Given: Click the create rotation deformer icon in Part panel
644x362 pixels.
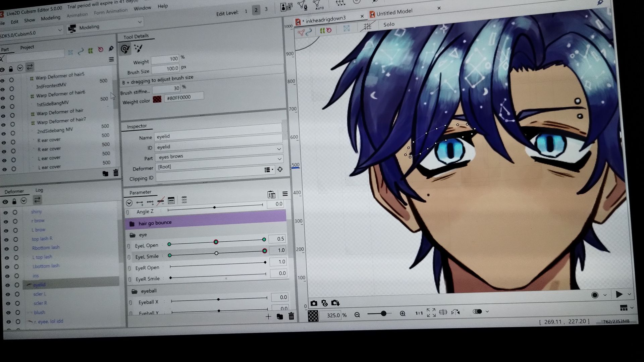Looking at the screenshot, I should (x=101, y=50).
